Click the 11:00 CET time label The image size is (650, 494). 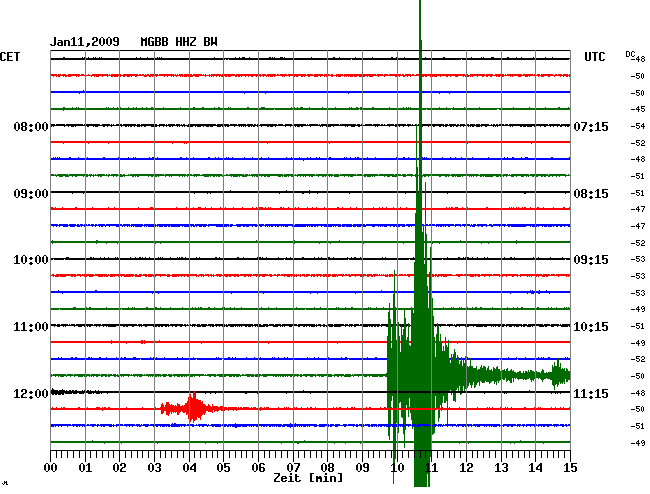[x=31, y=327]
